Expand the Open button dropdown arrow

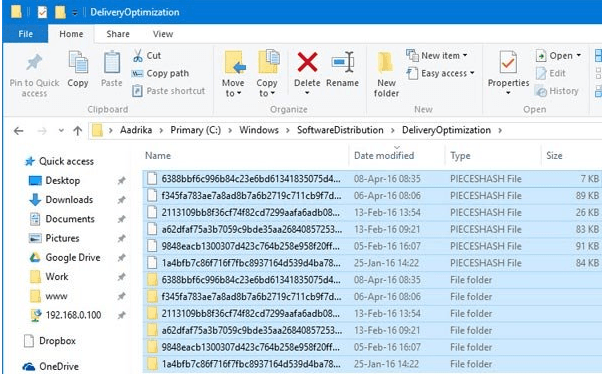click(x=579, y=56)
